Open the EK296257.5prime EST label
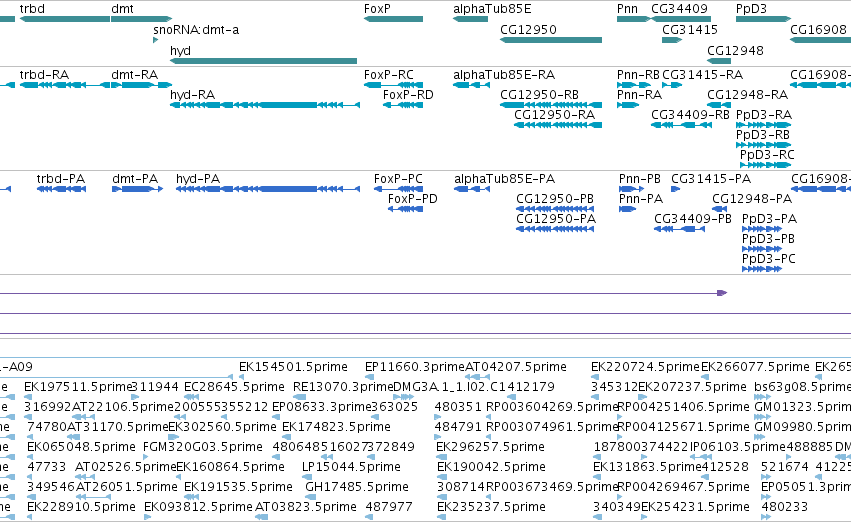851x522 pixels. (x=490, y=447)
